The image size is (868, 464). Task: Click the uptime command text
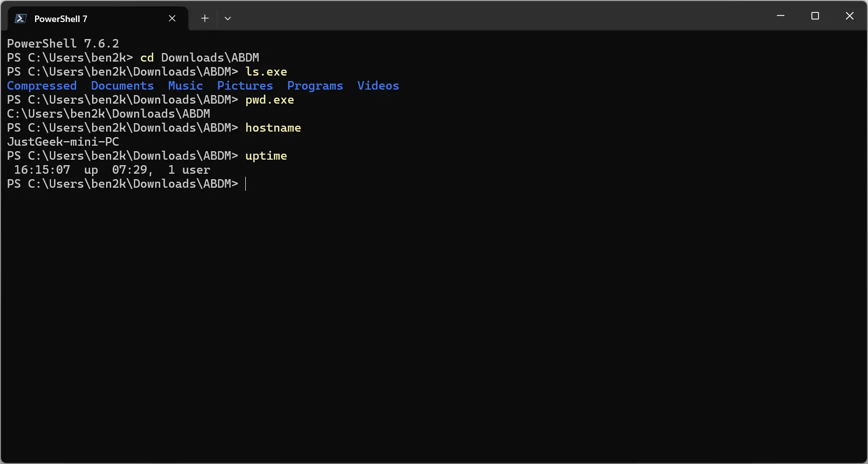tap(266, 156)
